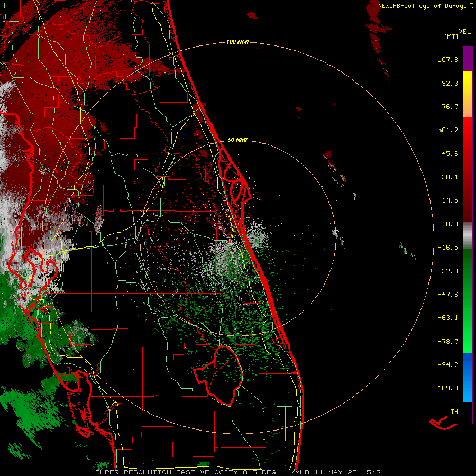This screenshot has height=476, width=476.
Task: Click the TH label below the scale
Action: click(x=454, y=412)
